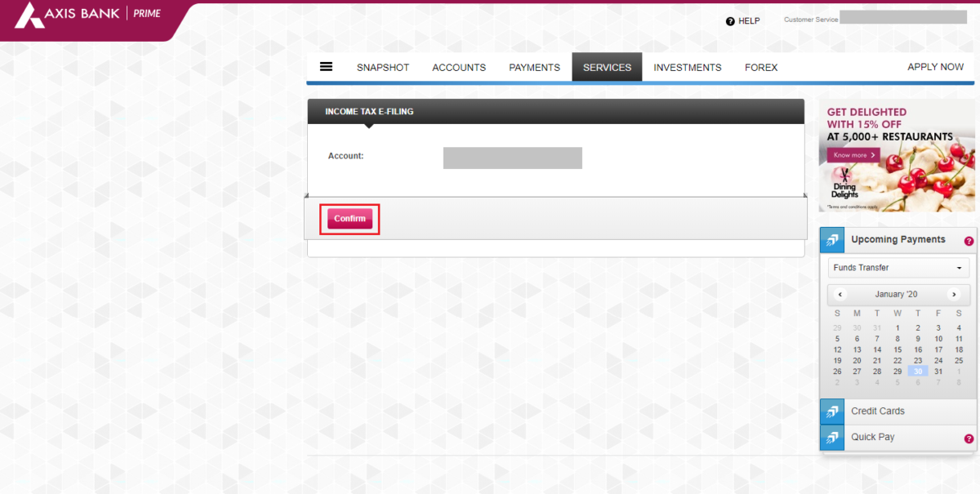980x494 pixels.
Task: Click the Quick Pay arrow icon
Action: [x=831, y=438]
